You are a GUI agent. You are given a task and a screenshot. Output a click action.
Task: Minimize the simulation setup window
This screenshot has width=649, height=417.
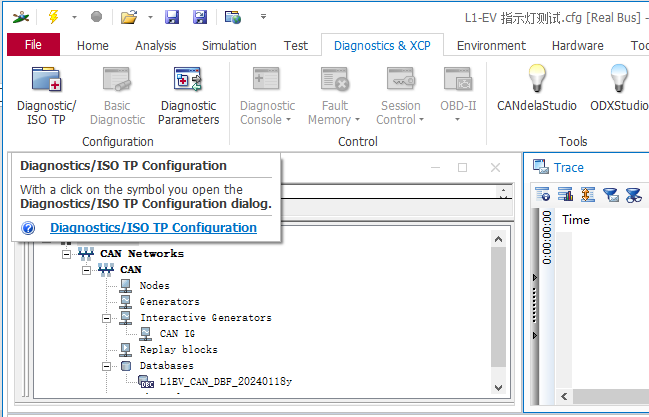pyautogui.click(x=435, y=168)
